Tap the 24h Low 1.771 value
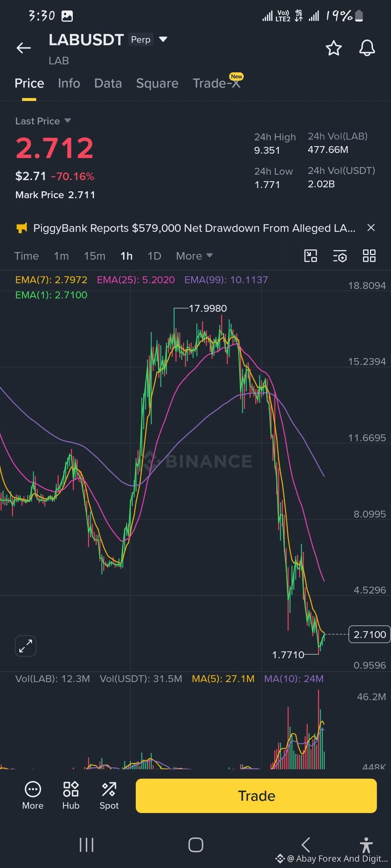The width and height of the screenshot is (391, 868). (x=267, y=184)
